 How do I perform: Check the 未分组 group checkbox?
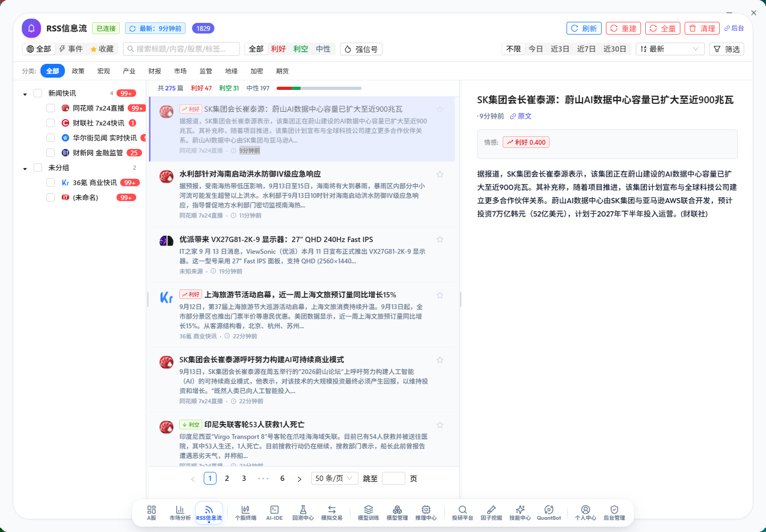38,168
